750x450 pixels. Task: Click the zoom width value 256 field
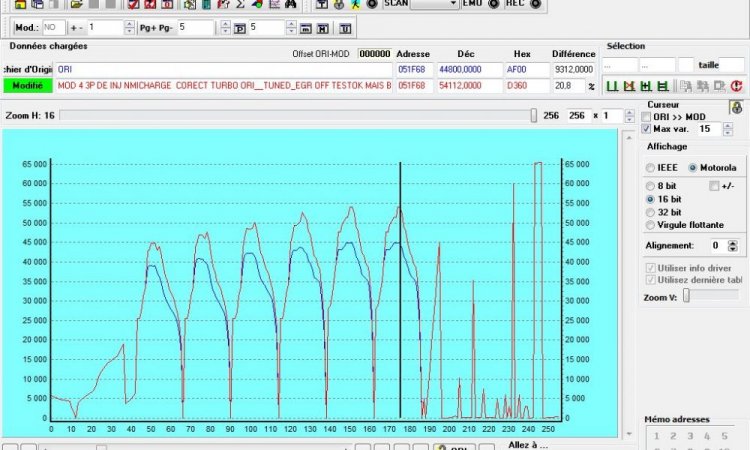578,116
